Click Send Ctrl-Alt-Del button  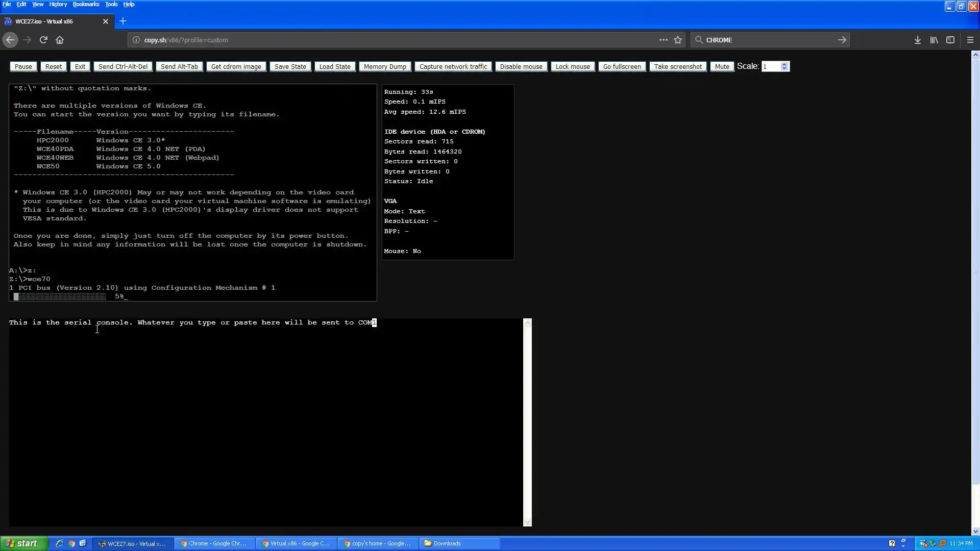[x=122, y=67]
